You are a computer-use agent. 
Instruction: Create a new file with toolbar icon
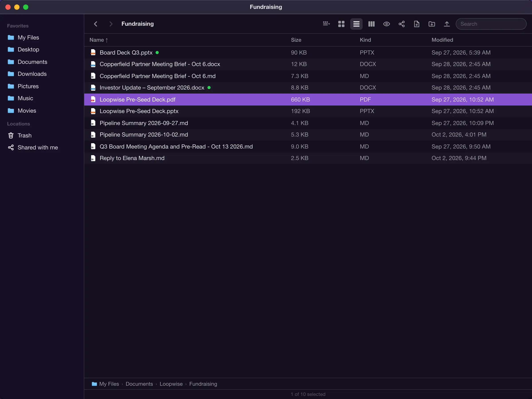pyautogui.click(x=417, y=24)
